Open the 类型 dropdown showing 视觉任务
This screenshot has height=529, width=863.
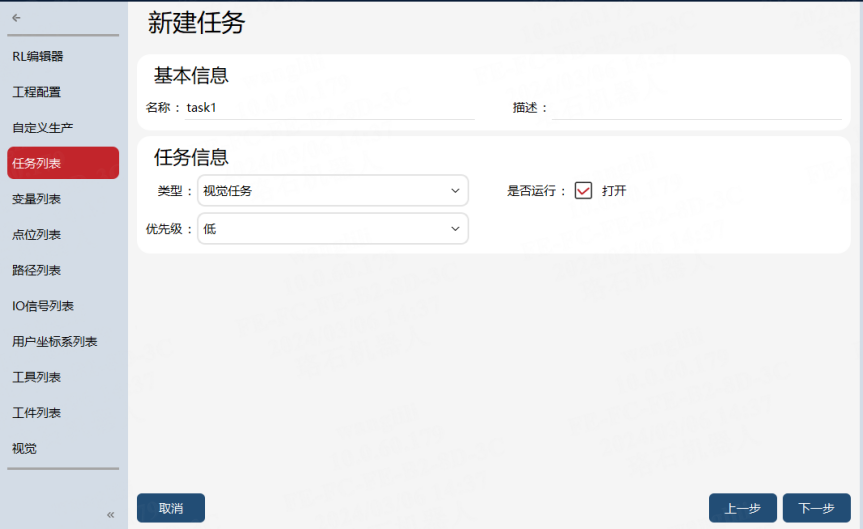tap(332, 190)
